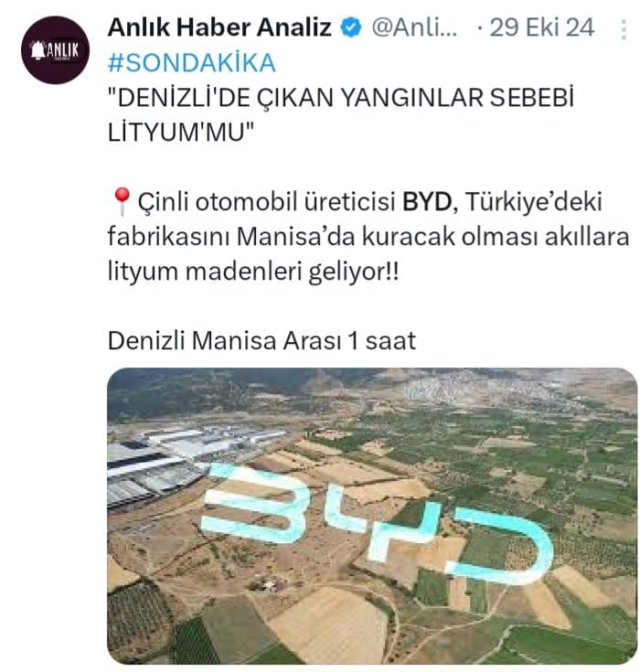Follow the #SONDAKİKA hashtag
639x672 pixels.
(192, 62)
